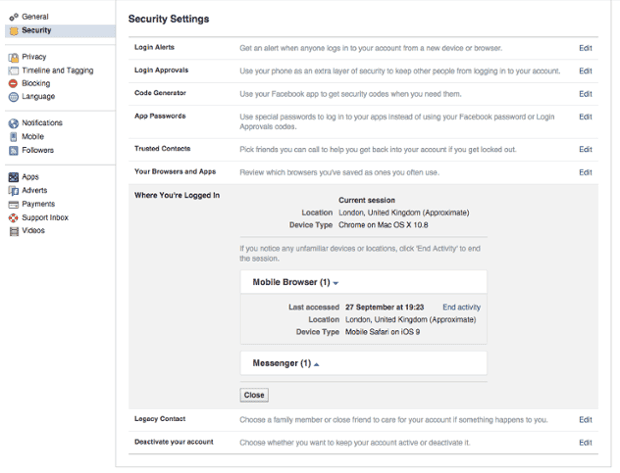Click the Notifications globe icon
The width and height of the screenshot is (620, 473).
13,123
